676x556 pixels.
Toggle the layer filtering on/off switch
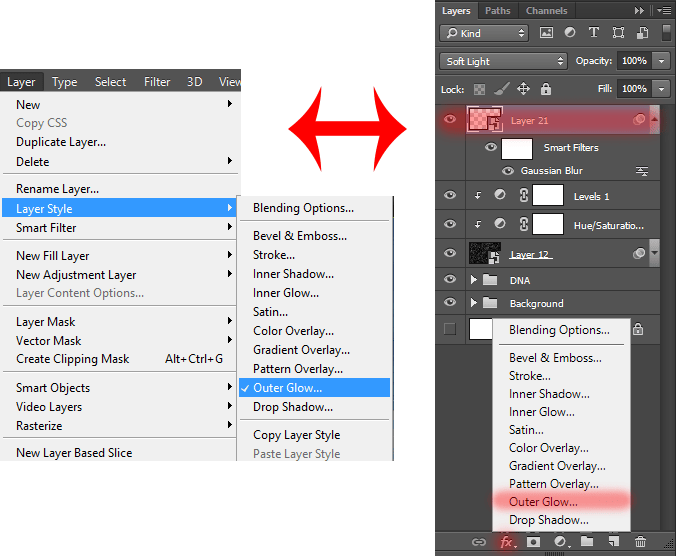click(x=666, y=33)
